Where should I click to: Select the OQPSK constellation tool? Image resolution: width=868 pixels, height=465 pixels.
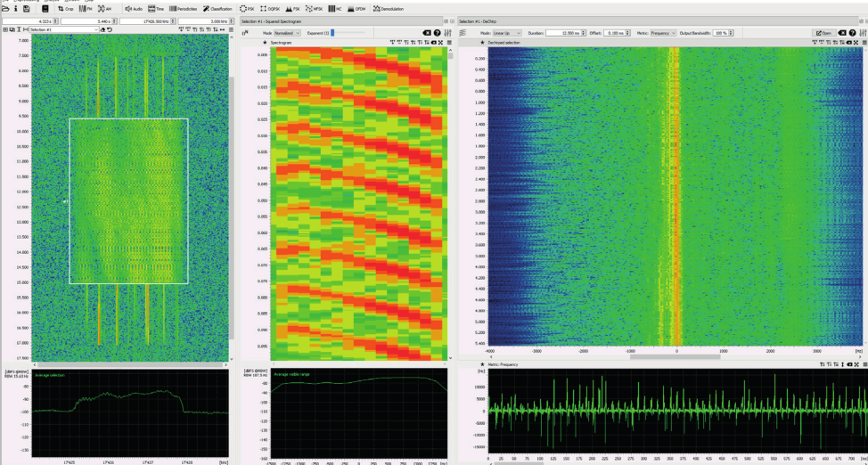pyautogui.click(x=269, y=8)
